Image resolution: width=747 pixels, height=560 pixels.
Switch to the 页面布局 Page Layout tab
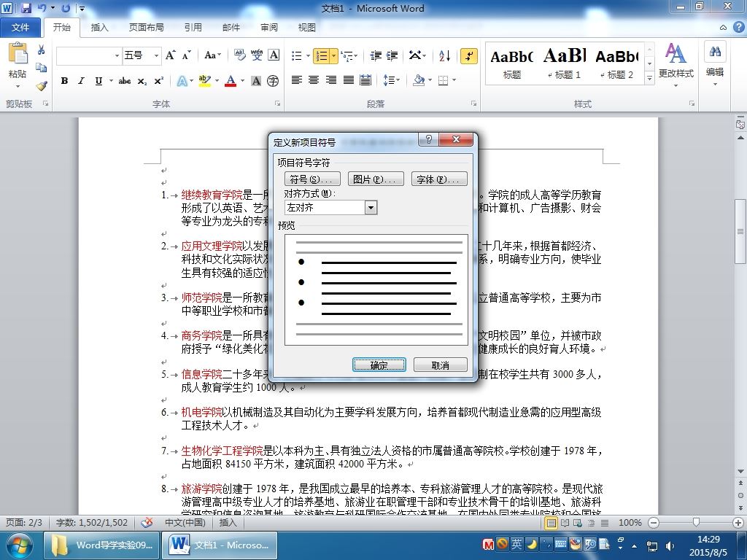point(146,28)
